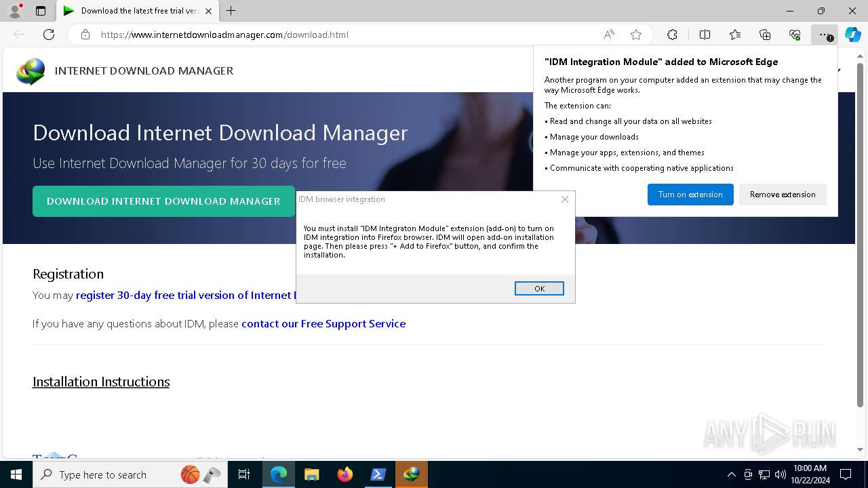Close the Download the latest free trial tab
Image resolution: width=868 pixels, height=488 pixels.
pyautogui.click(x=208, y=11)
